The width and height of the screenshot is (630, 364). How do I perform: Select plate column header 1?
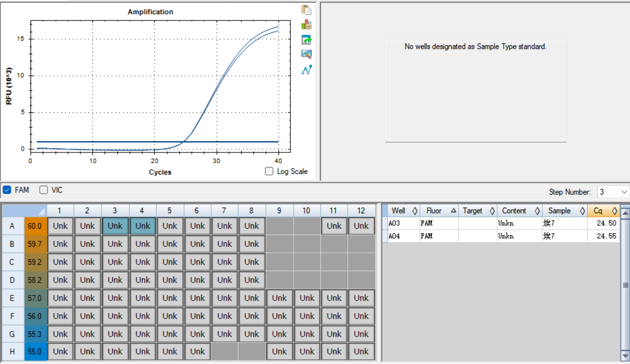point(60,210)
